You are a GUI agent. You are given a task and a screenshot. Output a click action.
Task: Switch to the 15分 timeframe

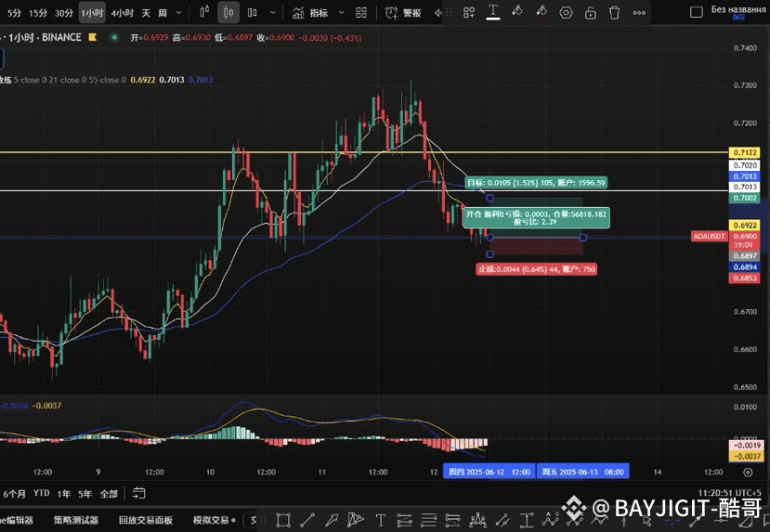38,13
